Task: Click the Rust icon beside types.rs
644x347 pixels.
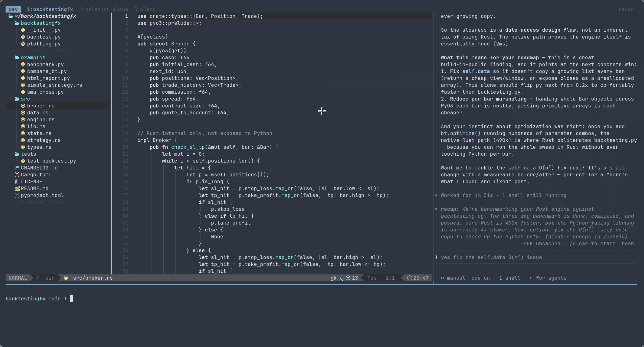Action: pyautogui.click(x=23, y=147)
